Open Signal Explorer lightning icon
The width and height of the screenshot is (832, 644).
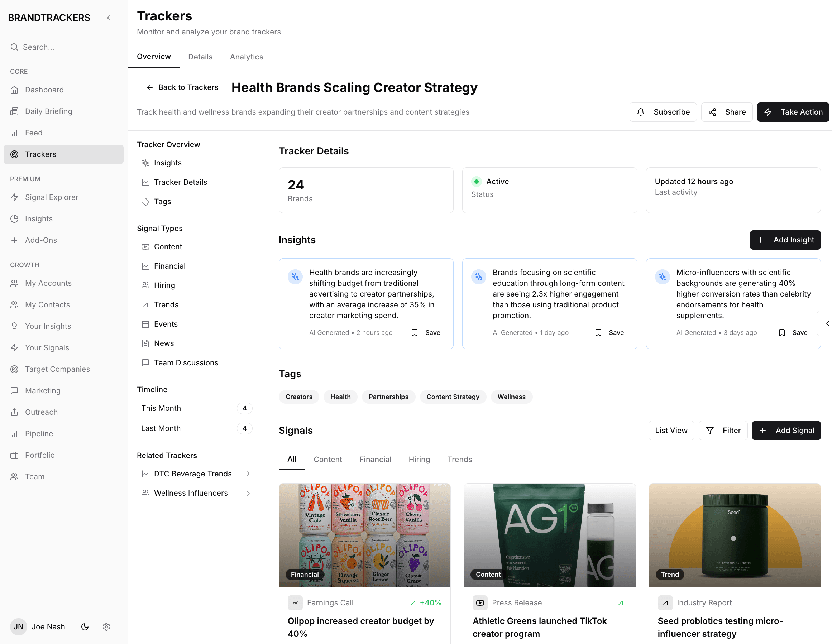[14, 197]
